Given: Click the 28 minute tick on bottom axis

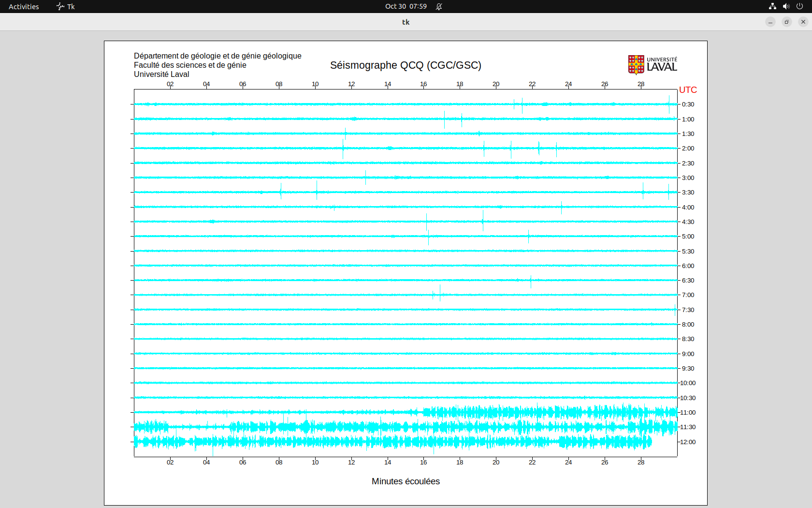Looking at the screenshot, I should [x=641, y=462].
